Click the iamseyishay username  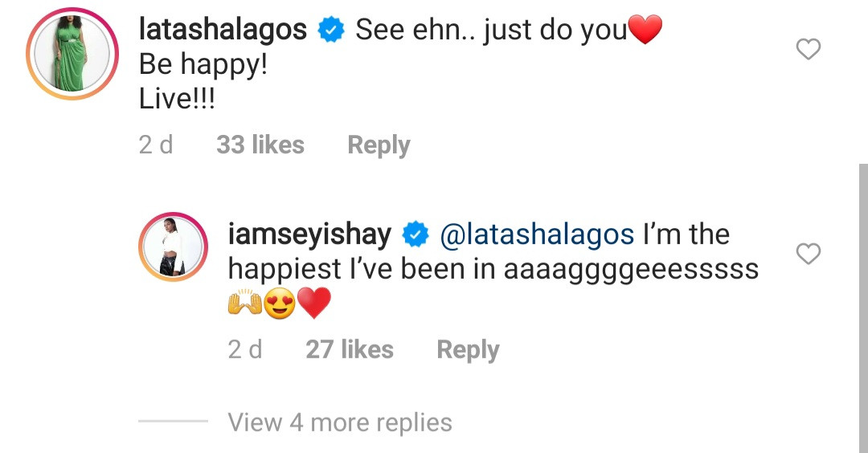point(310,234)
